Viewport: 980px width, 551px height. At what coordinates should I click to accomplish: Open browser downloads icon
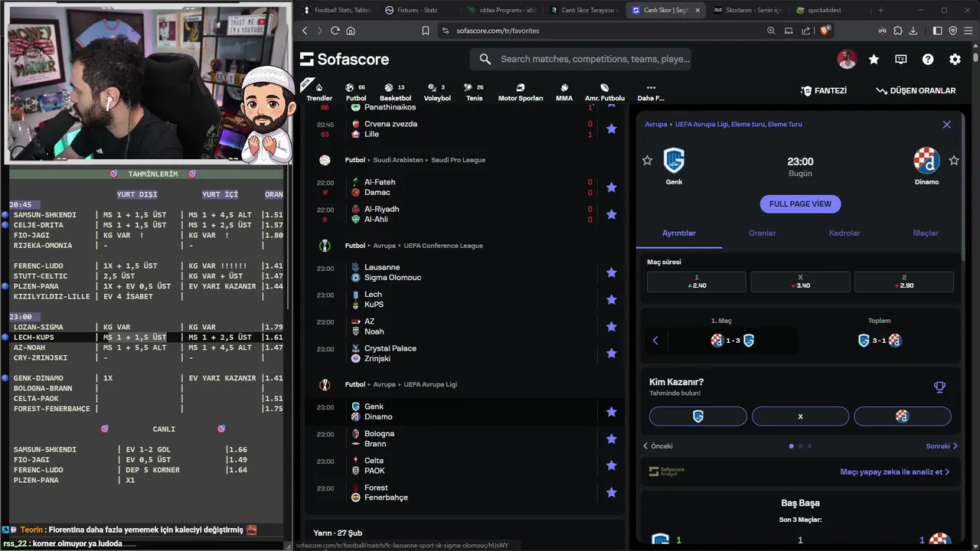click(x=912, y=31)
